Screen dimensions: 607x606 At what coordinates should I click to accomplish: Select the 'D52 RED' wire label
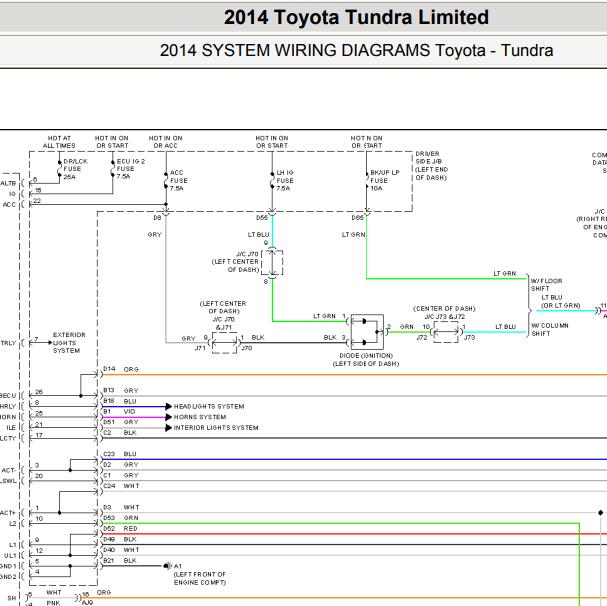coord(120,528)
